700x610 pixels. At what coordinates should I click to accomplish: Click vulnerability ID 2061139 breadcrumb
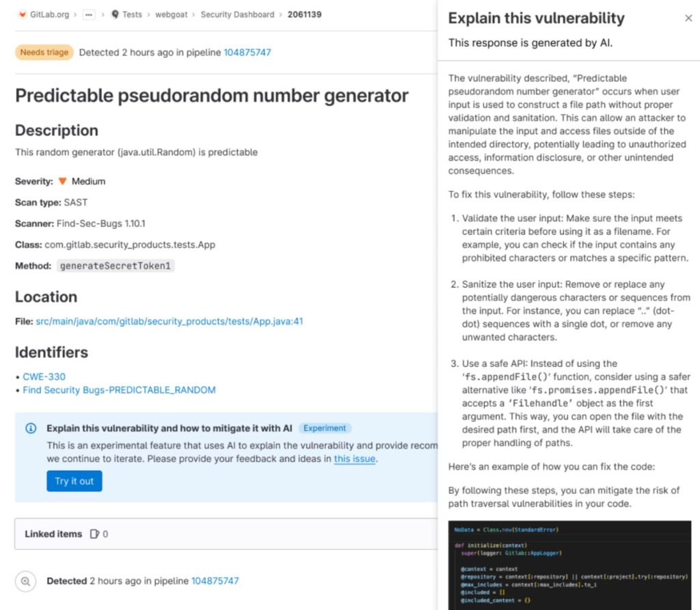[305, 14]
